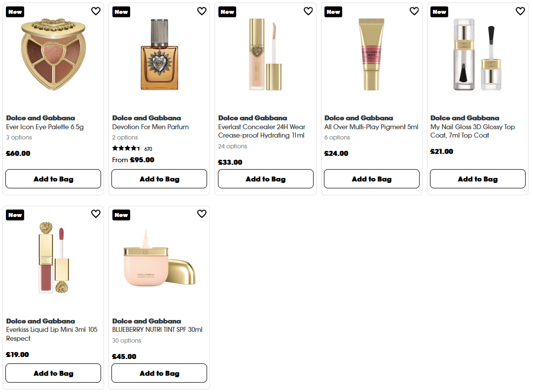Add My Nail Gloss Top Coat to bag
Image resolution: width=533 pixels, height=392 pixels.
[x=477, y=178]
